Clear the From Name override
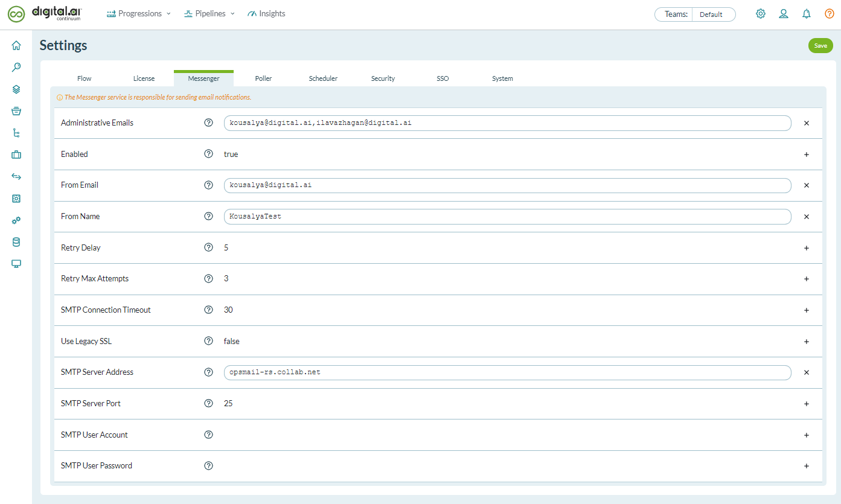 (x=807, y=217)
